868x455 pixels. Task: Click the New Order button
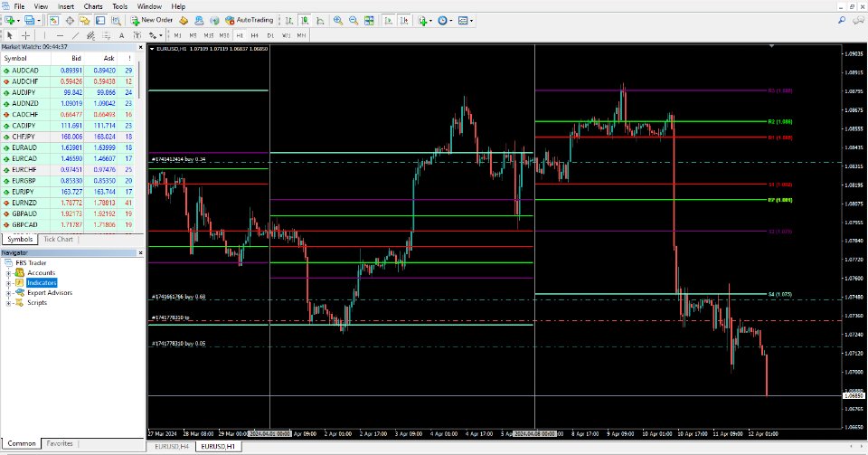(x=152, y=21)
